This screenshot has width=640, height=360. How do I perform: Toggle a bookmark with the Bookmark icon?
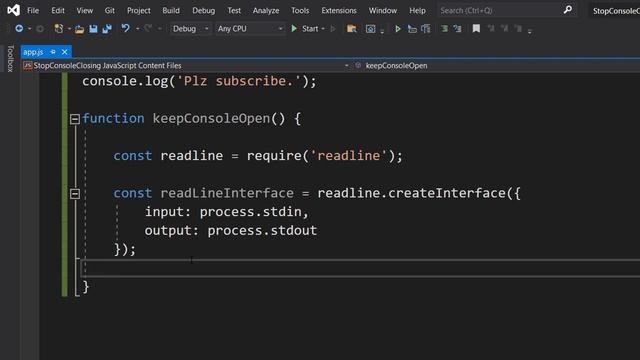(476, 29)
